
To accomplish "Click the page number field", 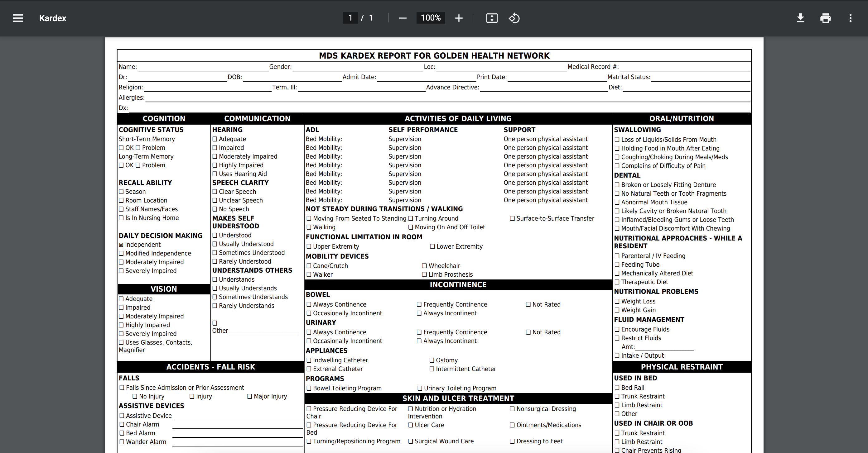I will (350, 18).
